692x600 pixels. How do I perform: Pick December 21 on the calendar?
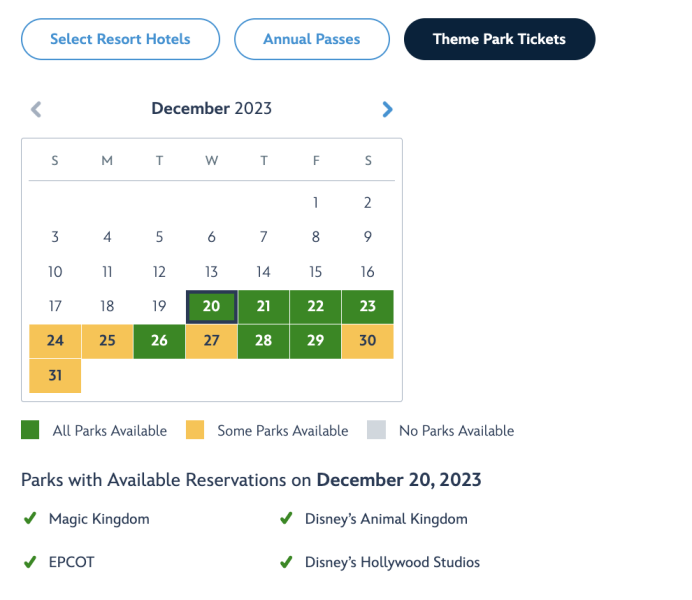[x=264, y=307]
